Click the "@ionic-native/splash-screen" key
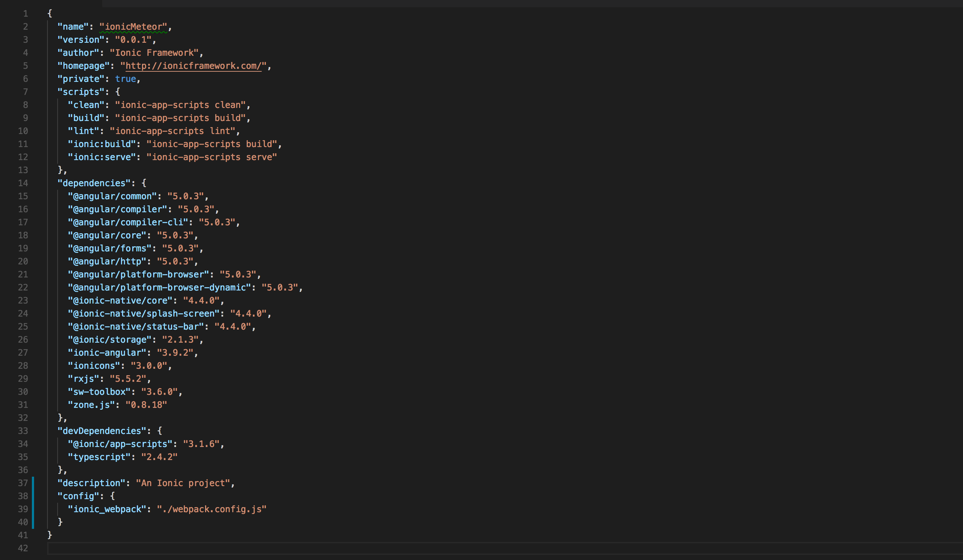This screenshot has height=560, width=963. tap(144, 314)
